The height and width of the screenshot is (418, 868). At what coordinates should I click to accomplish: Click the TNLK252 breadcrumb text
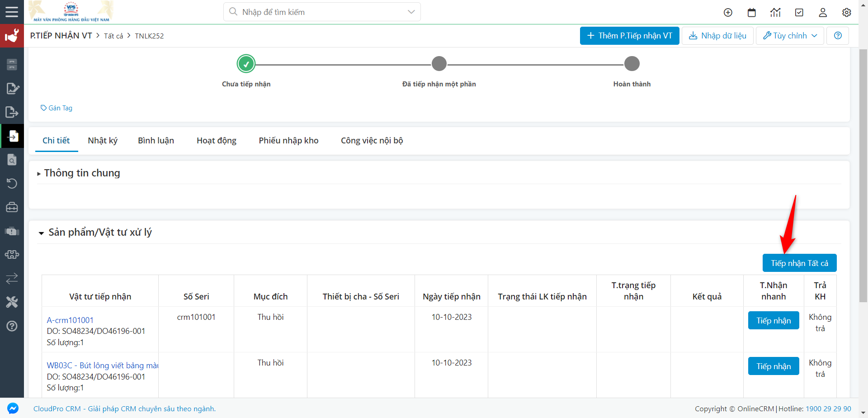tap(149, 36)
